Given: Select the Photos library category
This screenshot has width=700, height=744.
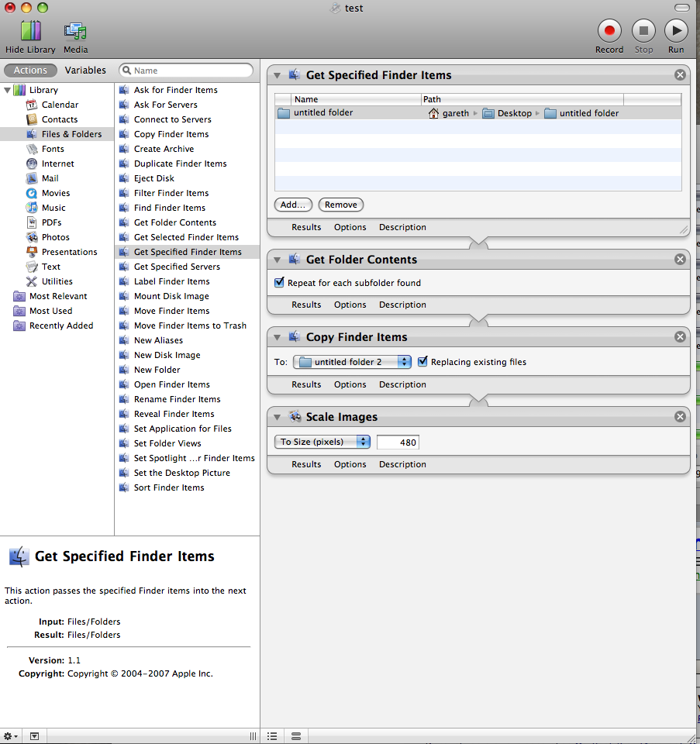Looking at the screenshot, I should point(55,237).
